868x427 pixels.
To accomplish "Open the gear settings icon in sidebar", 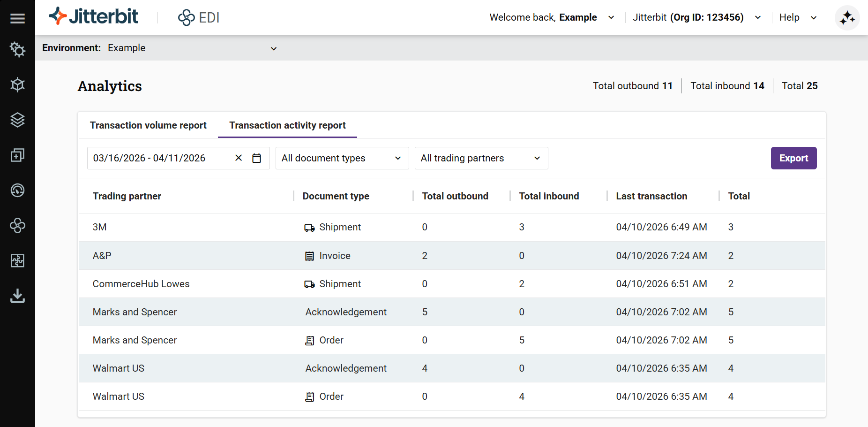I will (17, 49).
